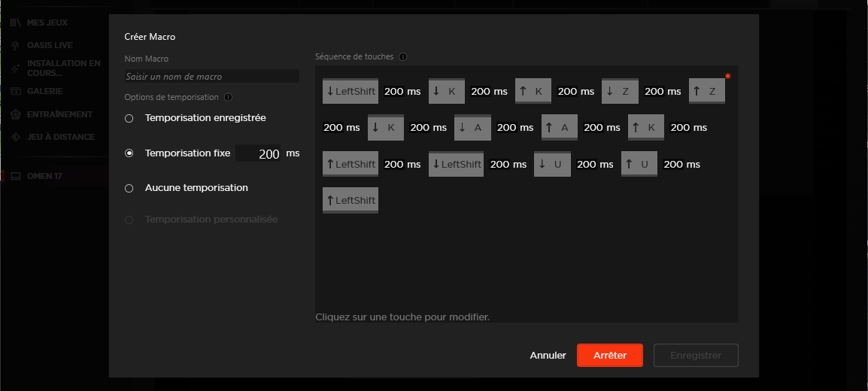Open JEU À DISTANCE in the sidebar
The width and height of the screenshot is (868, 391).
point(61,137)
